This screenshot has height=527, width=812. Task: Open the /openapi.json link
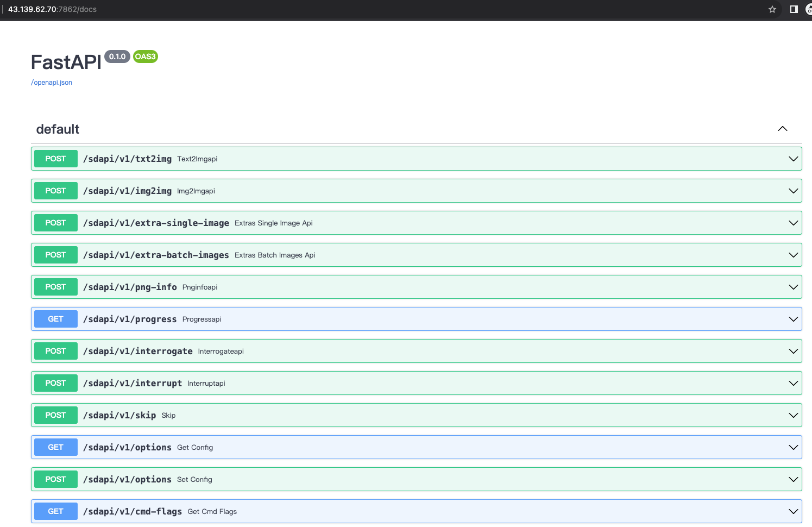(x=52, y=83)
